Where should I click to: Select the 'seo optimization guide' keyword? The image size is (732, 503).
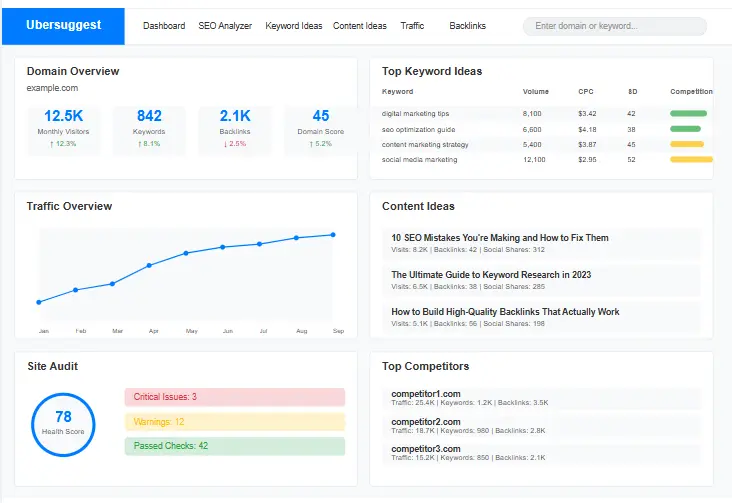[x=418, y=129]
